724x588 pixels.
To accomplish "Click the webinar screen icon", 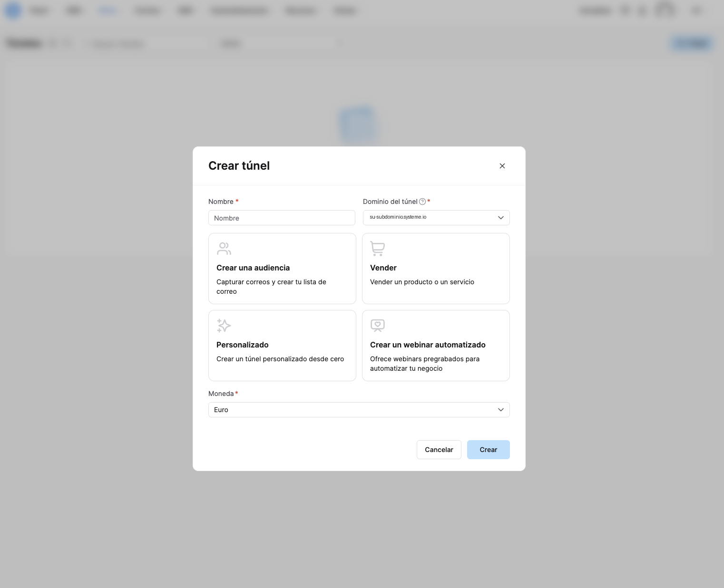I will [378, 326].
